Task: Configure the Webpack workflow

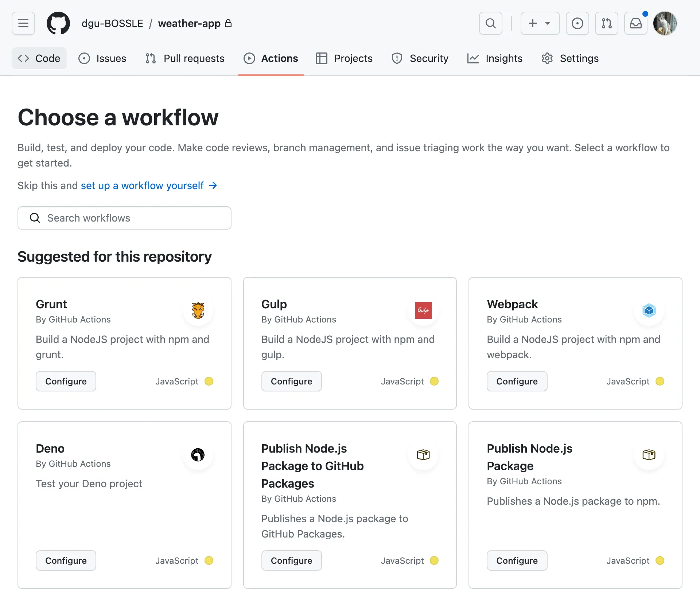Action: 517,381
